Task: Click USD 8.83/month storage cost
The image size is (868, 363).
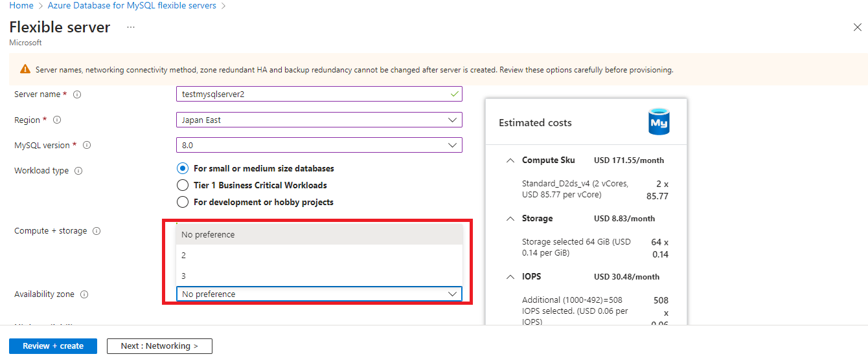Action: coord(624,219)
